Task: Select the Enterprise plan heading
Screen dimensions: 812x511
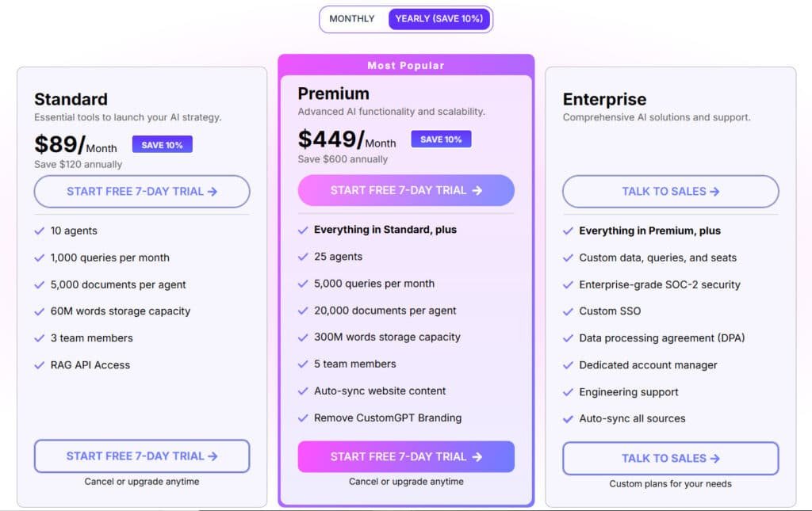Action: coord(604,99)
